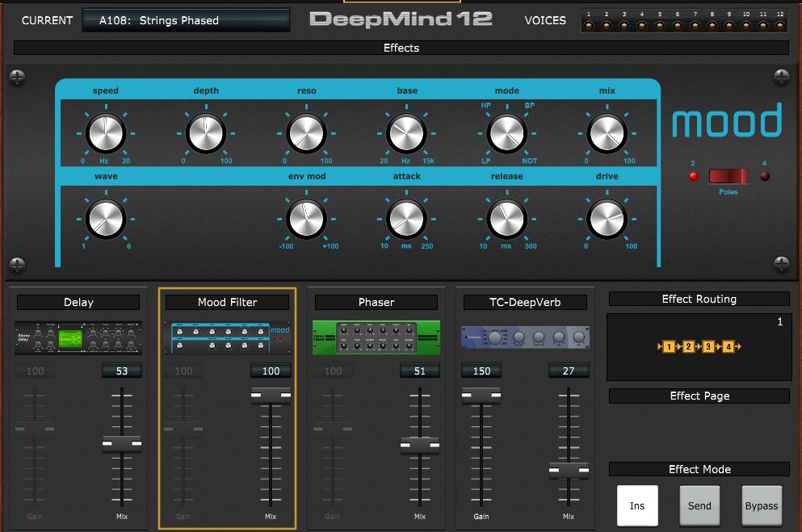Screen dimensions: 802x532
Task: Adjust the depth knob
Action: [206, 133]
